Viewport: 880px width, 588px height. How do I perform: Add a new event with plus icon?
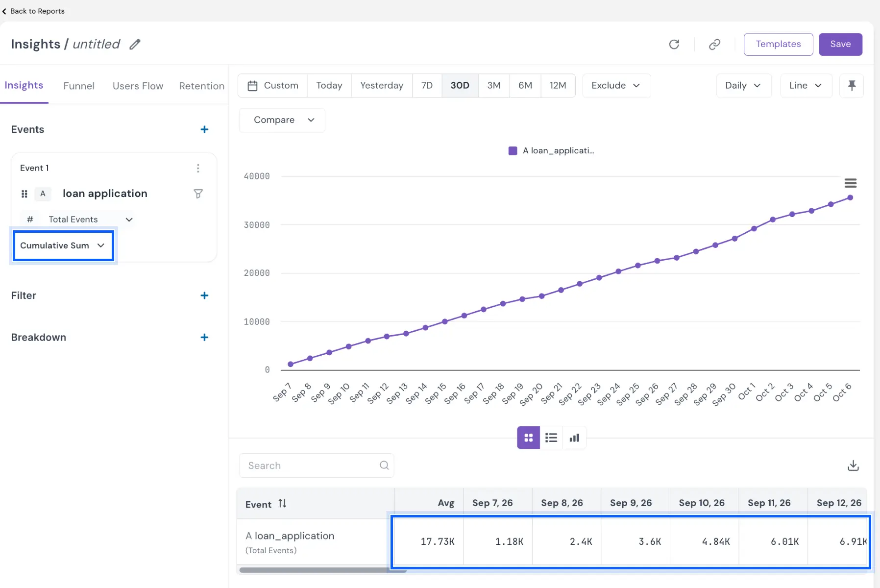(x=204, y=129)
